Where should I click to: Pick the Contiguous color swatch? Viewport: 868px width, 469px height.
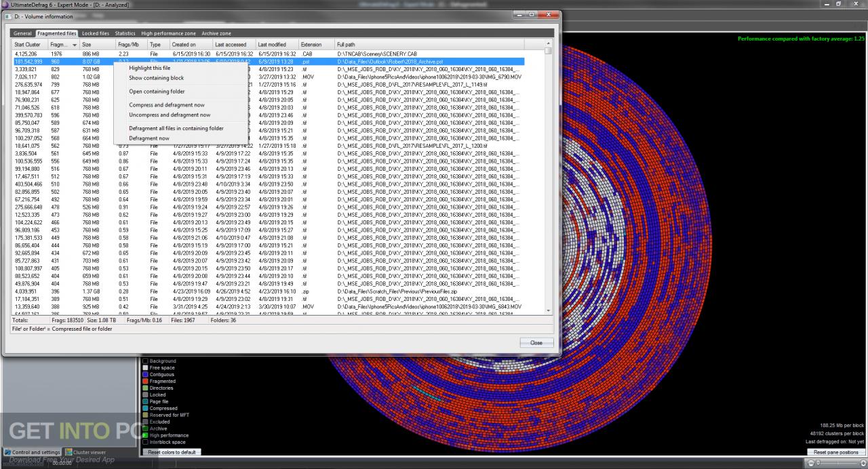(145, 375)
